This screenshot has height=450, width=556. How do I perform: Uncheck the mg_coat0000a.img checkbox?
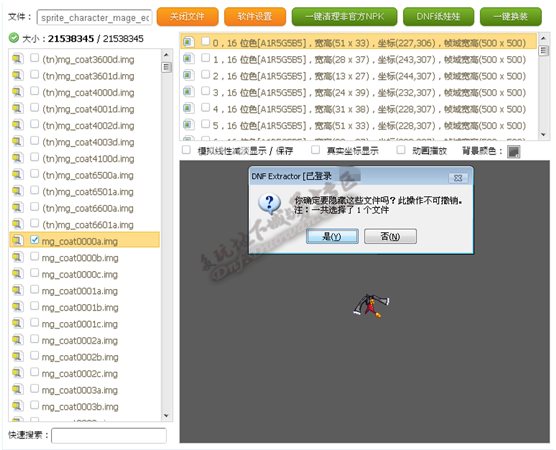(34, 240)
